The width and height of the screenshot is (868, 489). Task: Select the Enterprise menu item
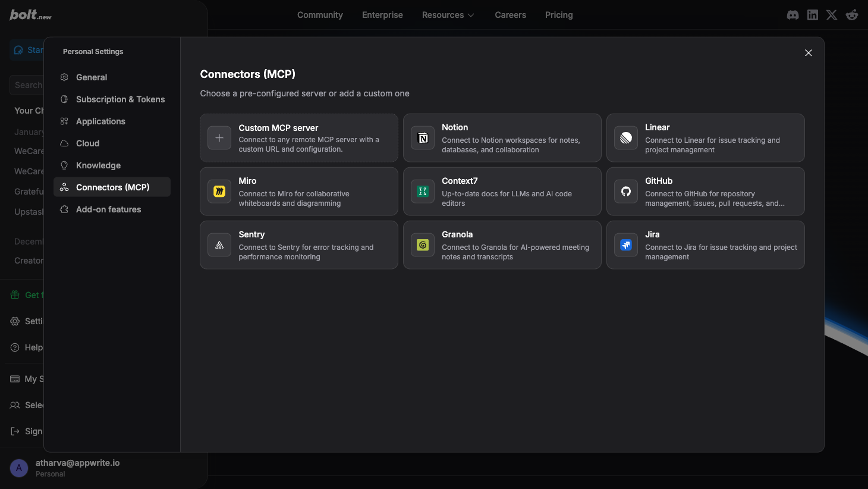382,15
